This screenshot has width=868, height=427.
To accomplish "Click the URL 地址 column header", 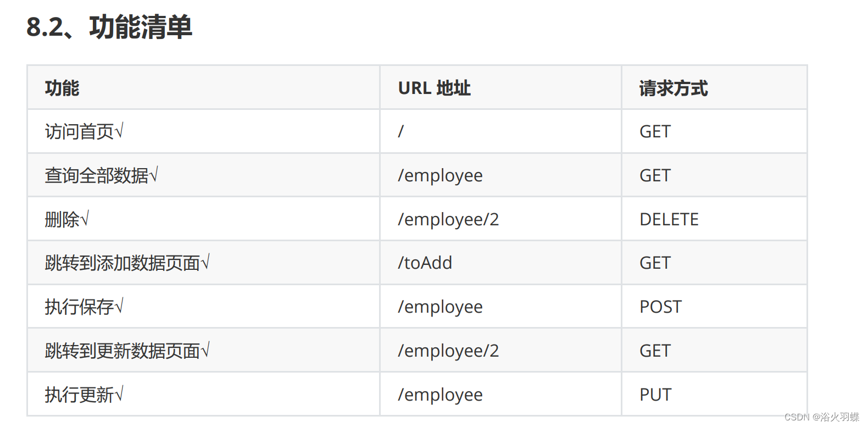I will click(434, 88).
